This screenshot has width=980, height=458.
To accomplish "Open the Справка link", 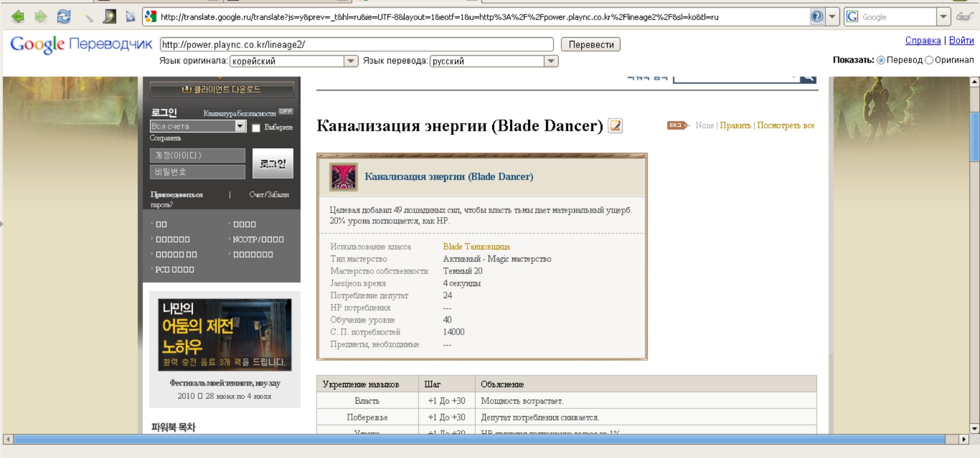I will tap(923, 40).
